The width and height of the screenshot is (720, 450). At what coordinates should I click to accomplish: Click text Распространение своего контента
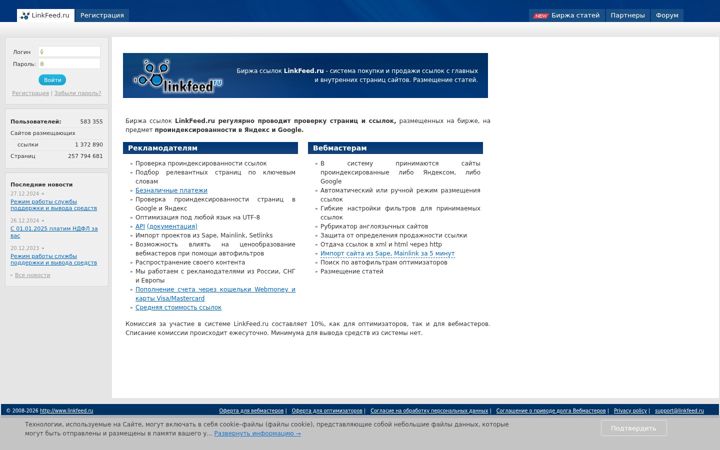[190, 263]
